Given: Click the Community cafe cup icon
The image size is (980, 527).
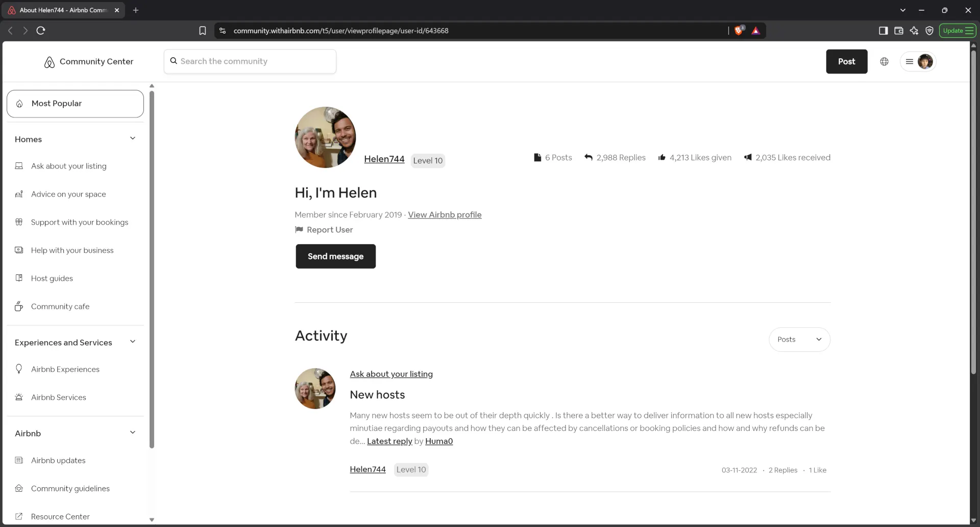Looking at the screenshot, I should click(19, 306).
